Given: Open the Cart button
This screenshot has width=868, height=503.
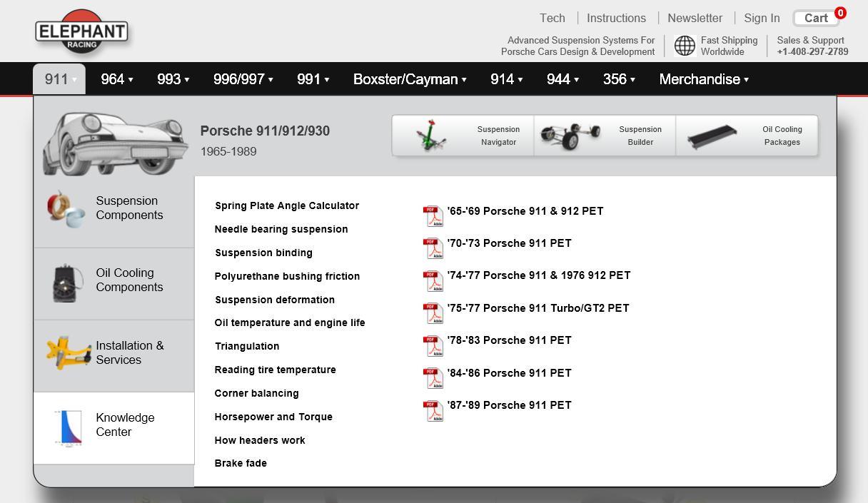Looking at the screenshot, I should click(816, 18).
